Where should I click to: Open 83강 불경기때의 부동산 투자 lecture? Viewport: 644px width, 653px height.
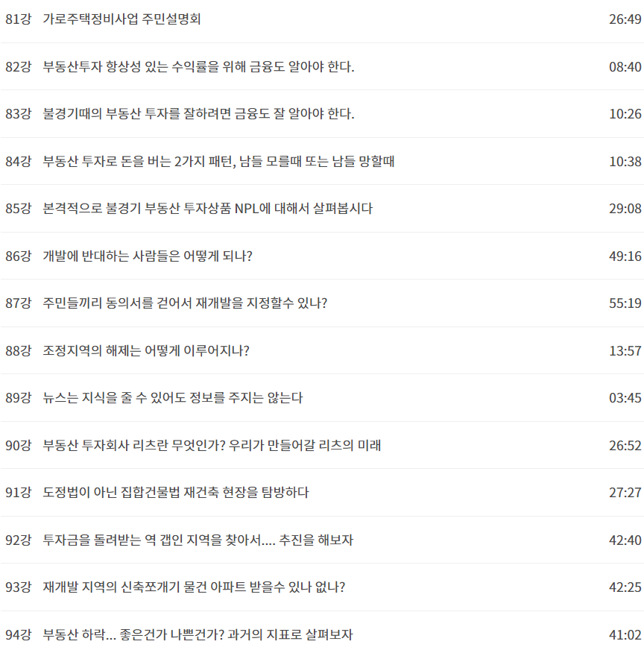pos(322,114)
